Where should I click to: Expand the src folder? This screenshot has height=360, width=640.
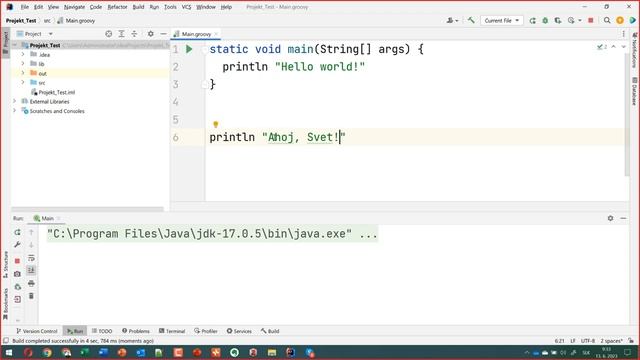(23, 82)
